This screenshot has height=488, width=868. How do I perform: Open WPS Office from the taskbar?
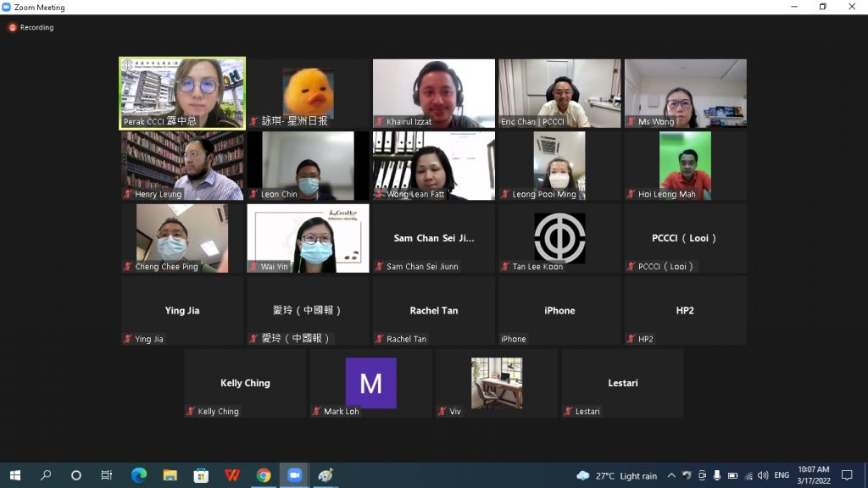tap(232, 475)
